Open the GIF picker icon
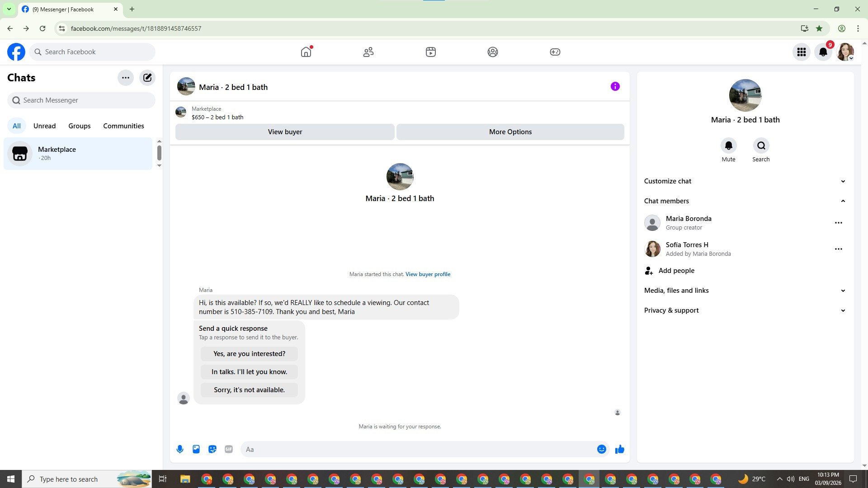Viewport: 868px width, 488px height. coord(229,449)
